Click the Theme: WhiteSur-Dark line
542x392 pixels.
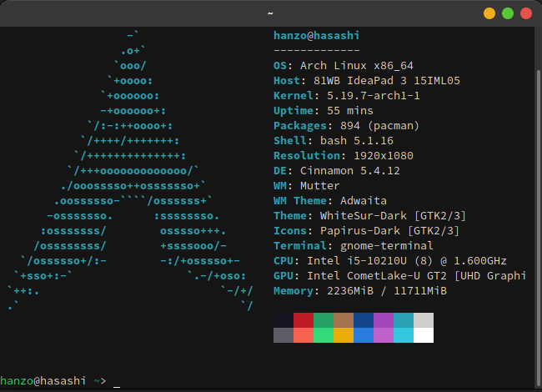point(369,216)
